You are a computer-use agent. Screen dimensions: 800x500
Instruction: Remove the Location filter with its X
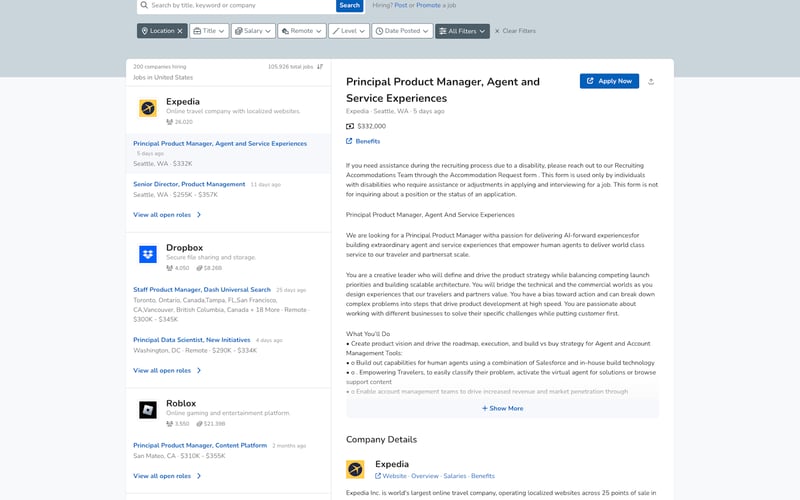pos(180,31)
